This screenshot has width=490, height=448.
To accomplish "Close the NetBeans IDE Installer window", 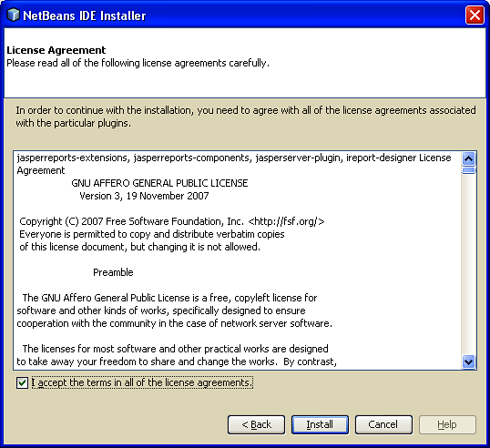I will point(475,15).
